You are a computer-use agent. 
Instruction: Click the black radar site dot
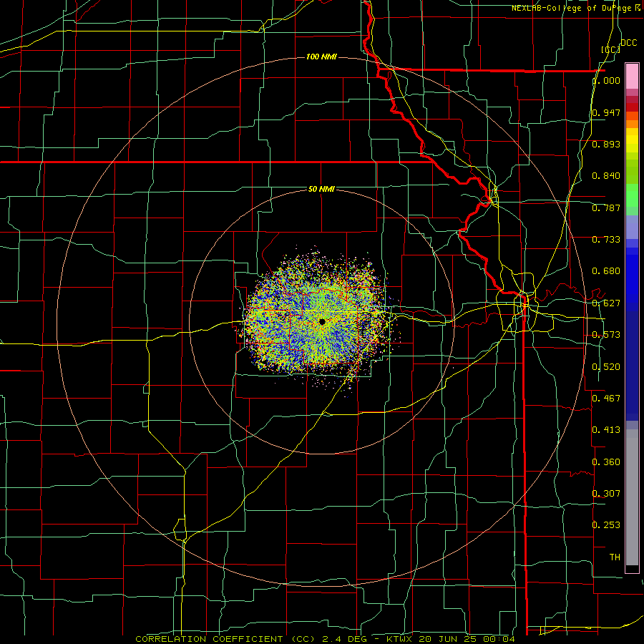point(322,322)
